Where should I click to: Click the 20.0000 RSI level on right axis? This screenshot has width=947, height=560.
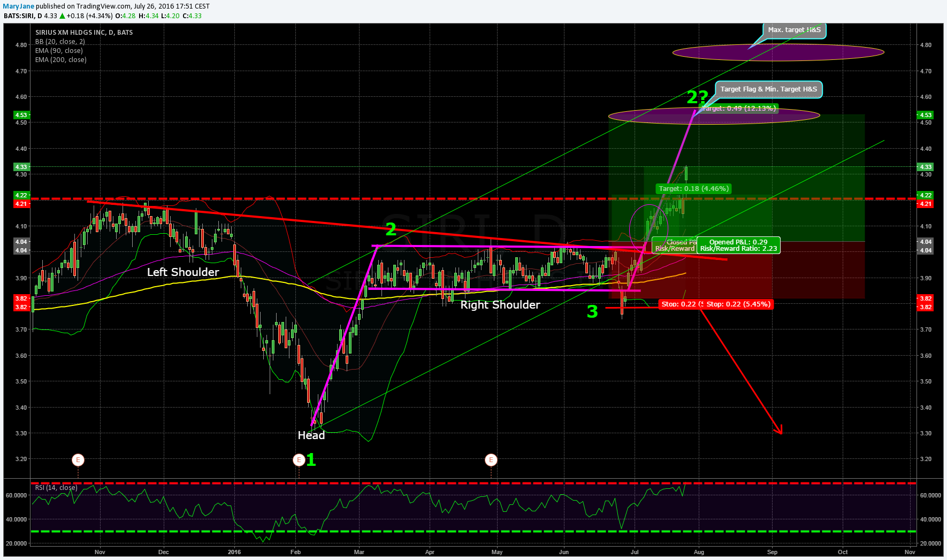[x=930, y=543]
